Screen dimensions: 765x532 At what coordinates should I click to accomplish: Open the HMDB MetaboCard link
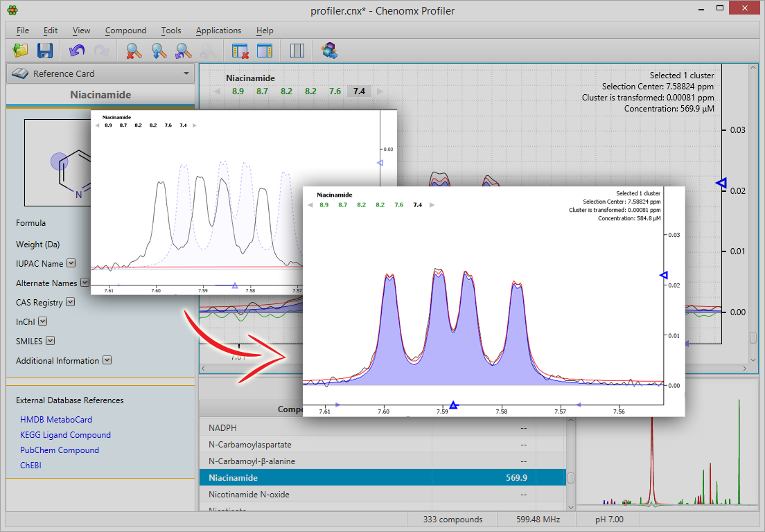click(55, 419)
